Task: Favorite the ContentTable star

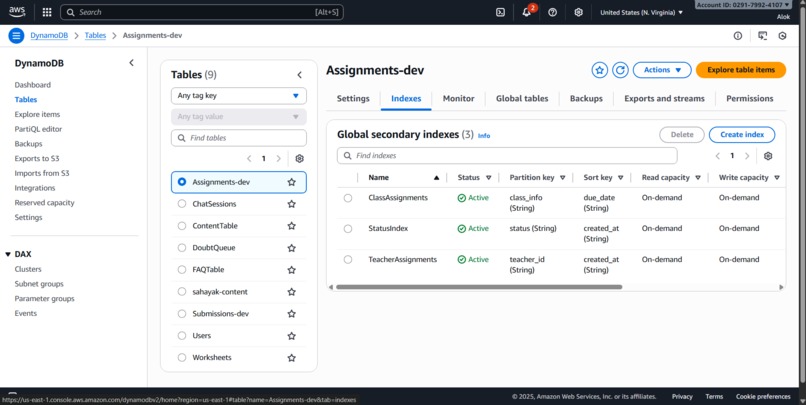Action: pos(291,226)
